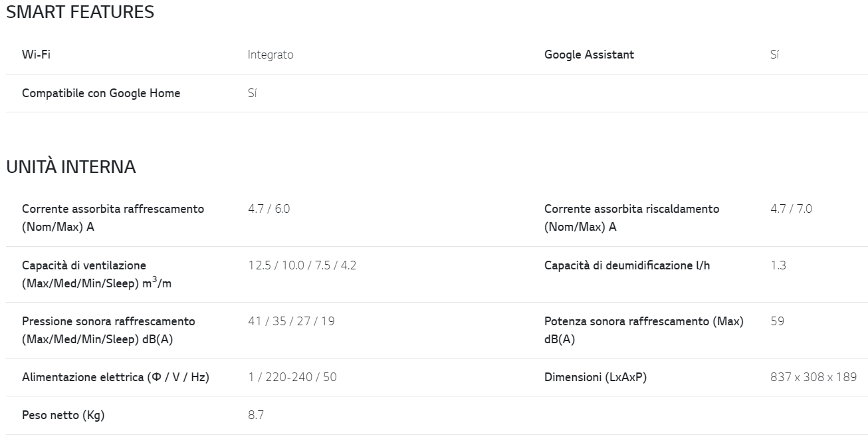Click the 837 x 308 x 189 dimensions value

pos(814,377)
